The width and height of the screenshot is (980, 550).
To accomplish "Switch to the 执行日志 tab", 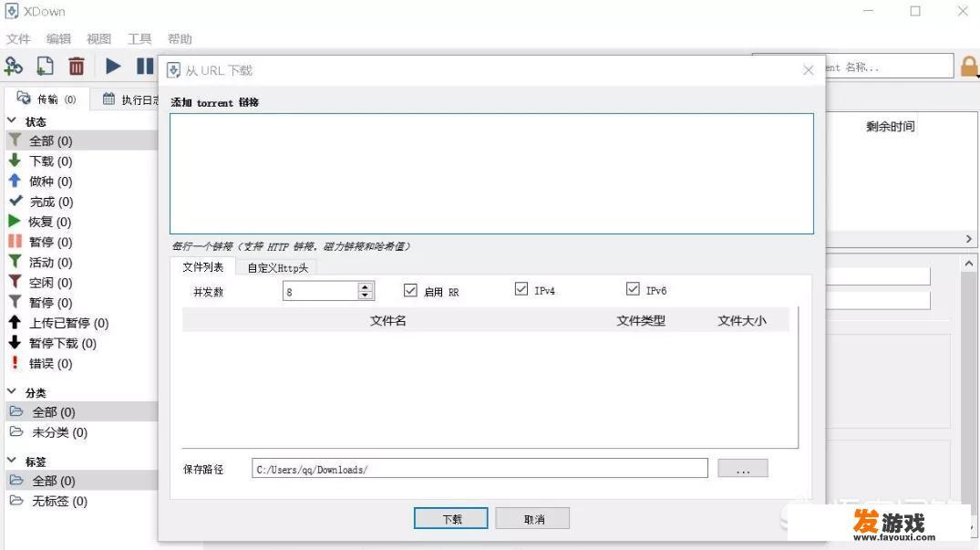I will (x=129, y=99).
